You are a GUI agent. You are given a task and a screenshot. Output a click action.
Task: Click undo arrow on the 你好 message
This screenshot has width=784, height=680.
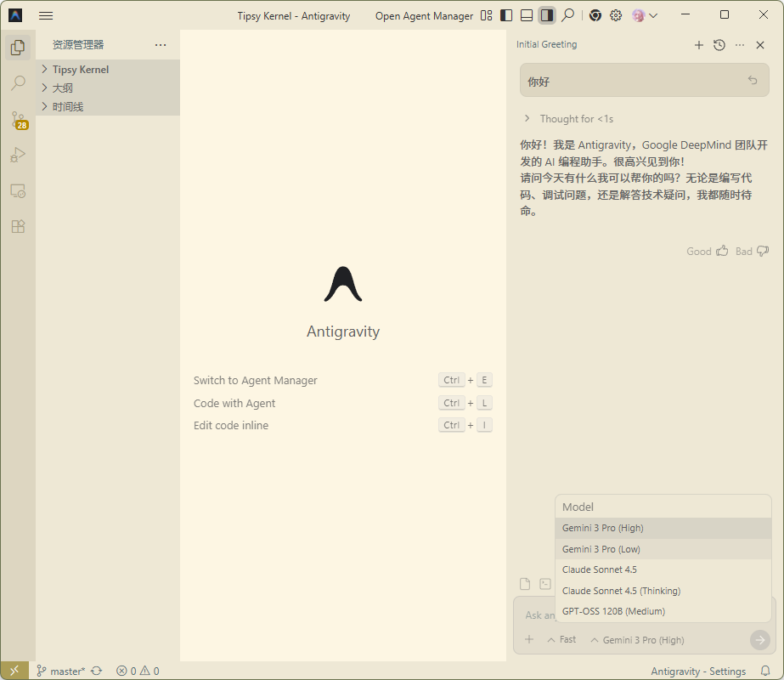pyautogui.click(x=753, y=80)
